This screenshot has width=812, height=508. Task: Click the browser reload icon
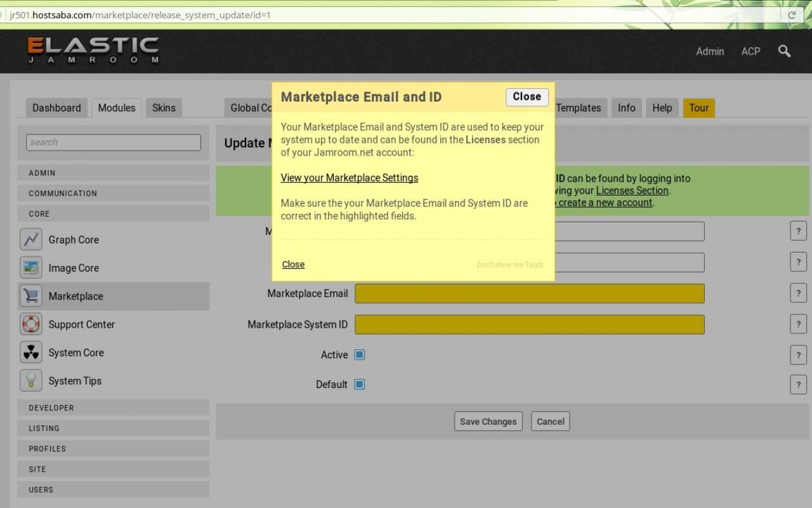coord(791,15)
